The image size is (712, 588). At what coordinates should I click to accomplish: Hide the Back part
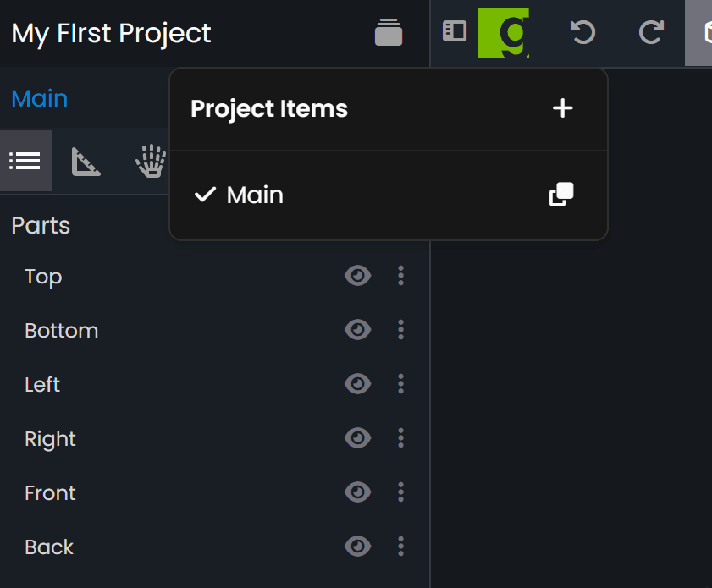[357, 546]
